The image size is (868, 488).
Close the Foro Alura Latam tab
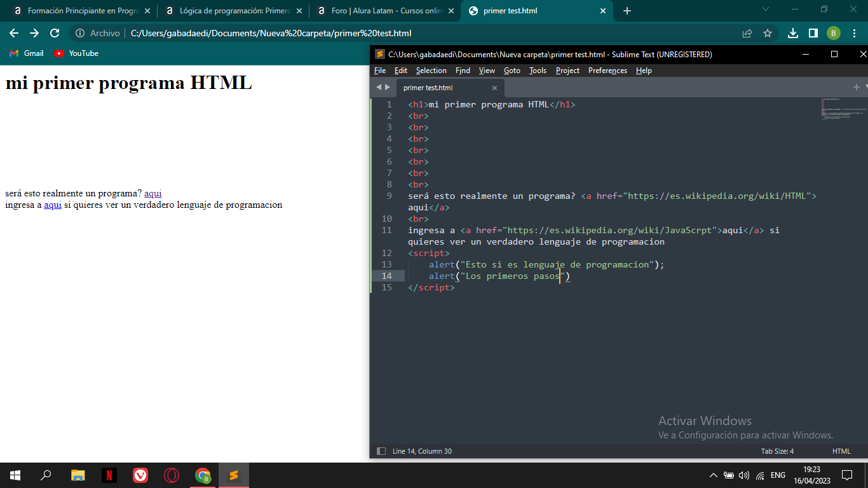(451, 11)
